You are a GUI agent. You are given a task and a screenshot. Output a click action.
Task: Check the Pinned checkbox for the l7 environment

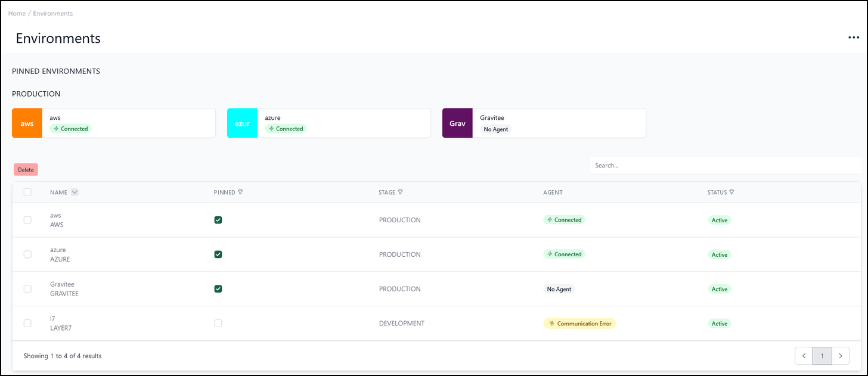pyautogui.click(x=218, y=323)
